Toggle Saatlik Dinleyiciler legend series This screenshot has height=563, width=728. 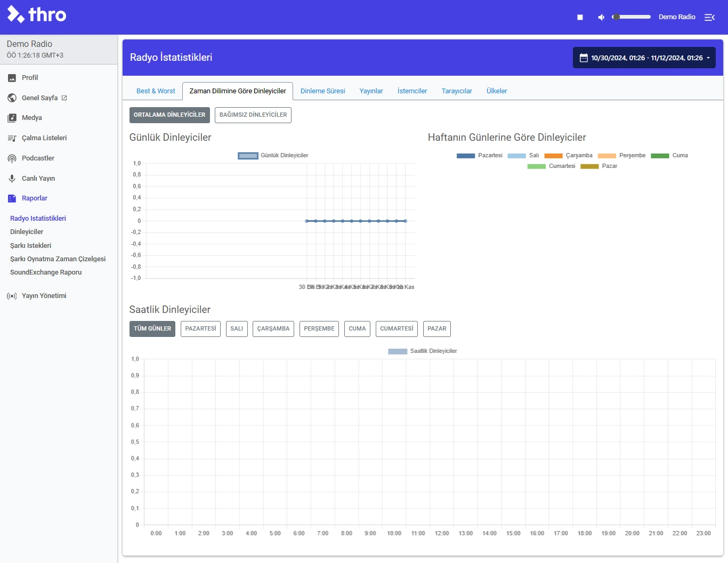423,351
